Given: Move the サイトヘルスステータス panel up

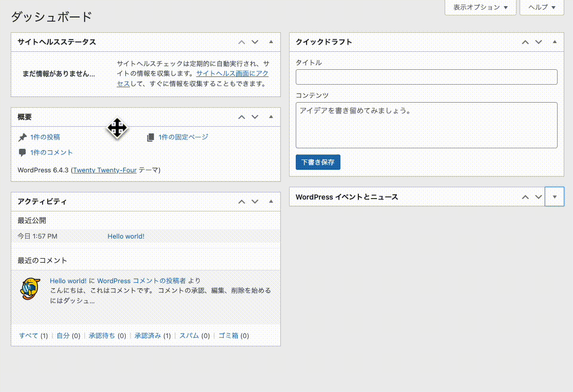Looking at the screenshot, I should tap(241, 42).
